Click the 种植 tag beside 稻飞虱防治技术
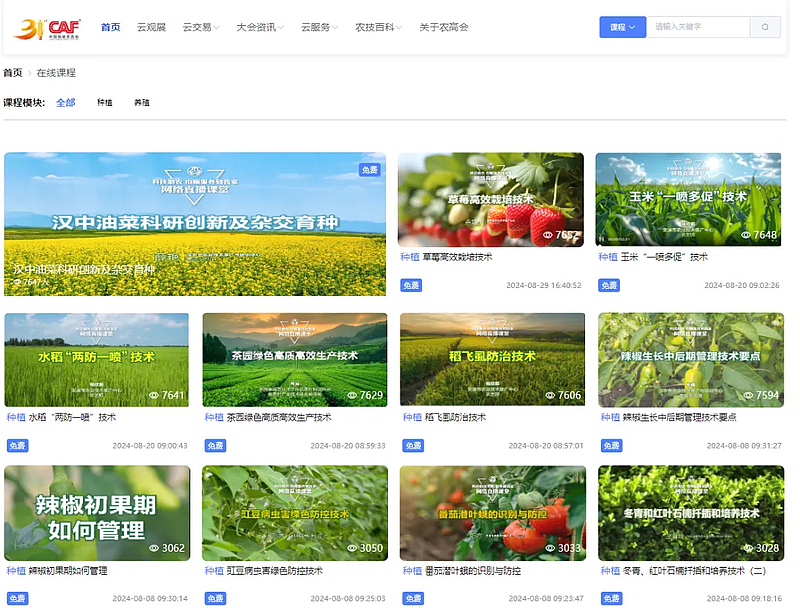 pos(411,417)
